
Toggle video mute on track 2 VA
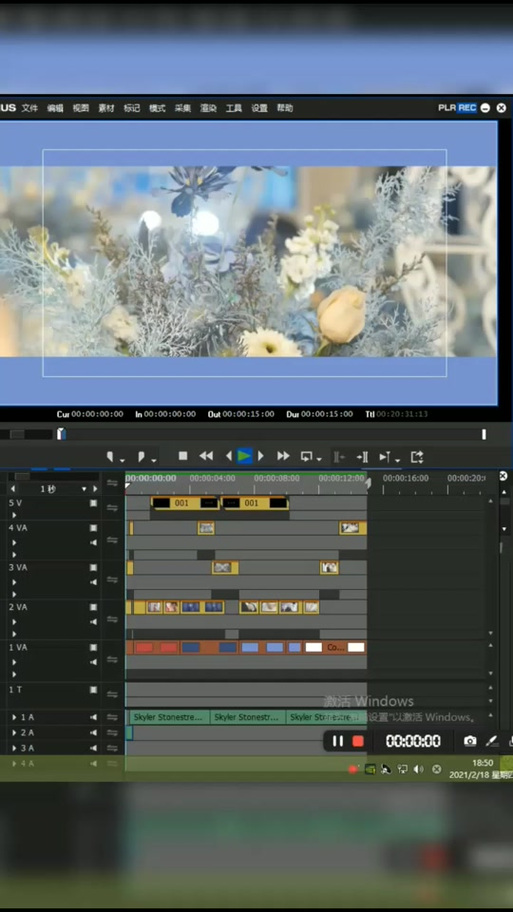(x=93, y=607)
